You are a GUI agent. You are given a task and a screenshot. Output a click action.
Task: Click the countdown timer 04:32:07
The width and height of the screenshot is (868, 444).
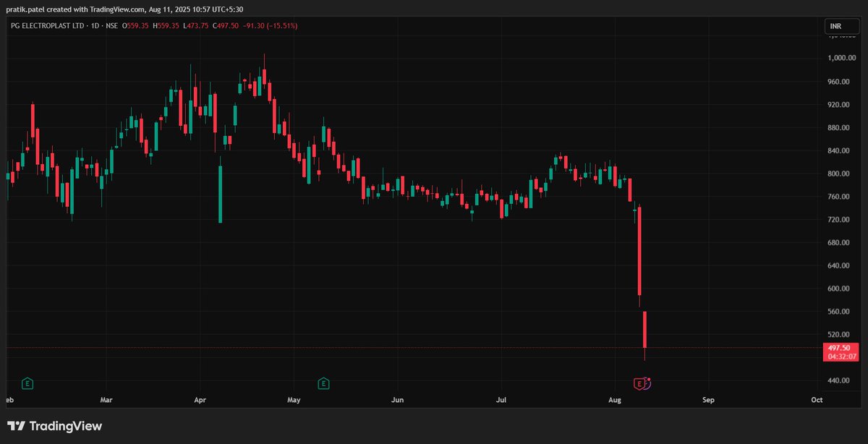842,357
